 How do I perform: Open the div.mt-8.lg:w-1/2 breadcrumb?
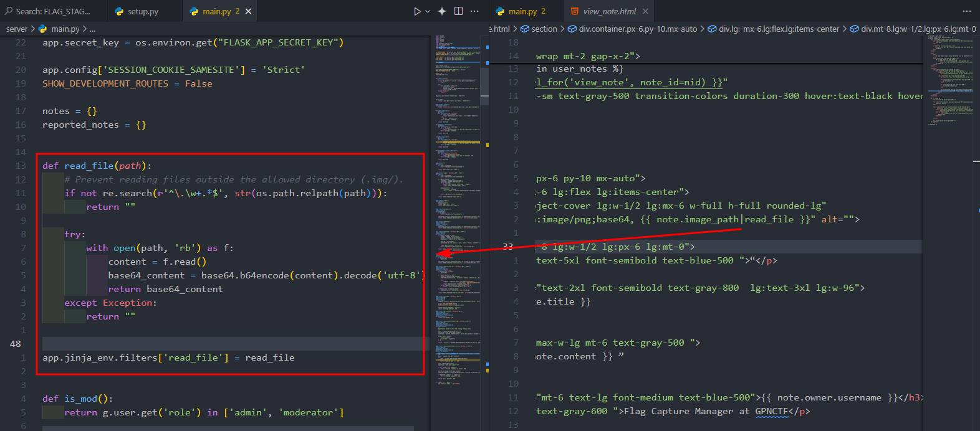pos(918,29)
